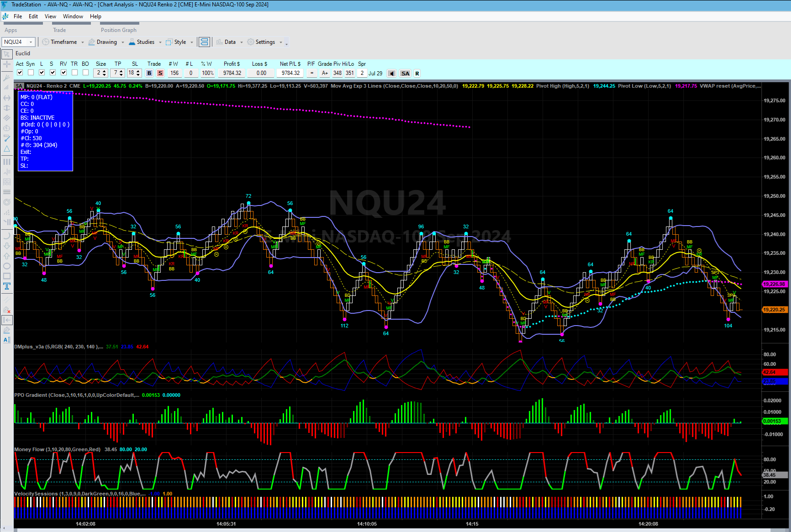Click the remove drawing objects icon

[x=7, y=310]
